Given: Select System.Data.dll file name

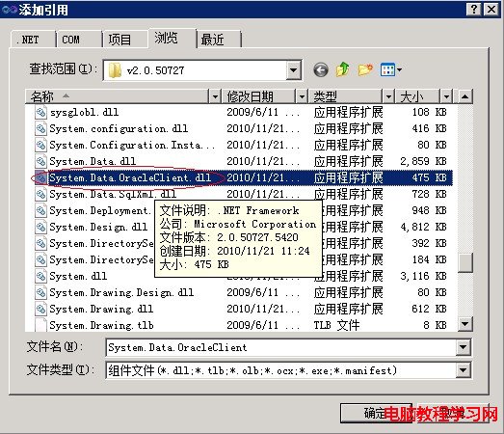Looking at the screenshot, I should [x=93, y=161].
